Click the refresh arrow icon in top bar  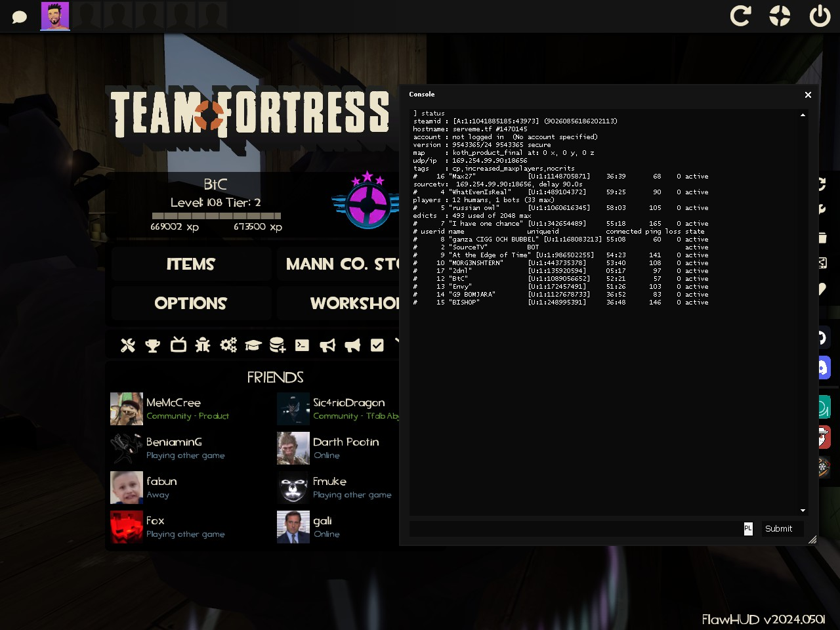click(740, 16)
